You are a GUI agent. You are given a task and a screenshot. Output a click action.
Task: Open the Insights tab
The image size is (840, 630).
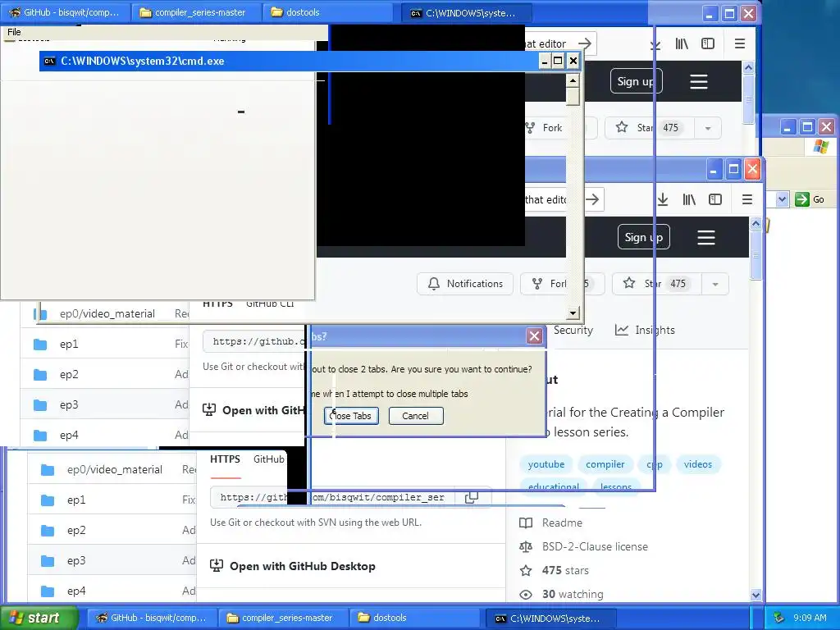645,330
